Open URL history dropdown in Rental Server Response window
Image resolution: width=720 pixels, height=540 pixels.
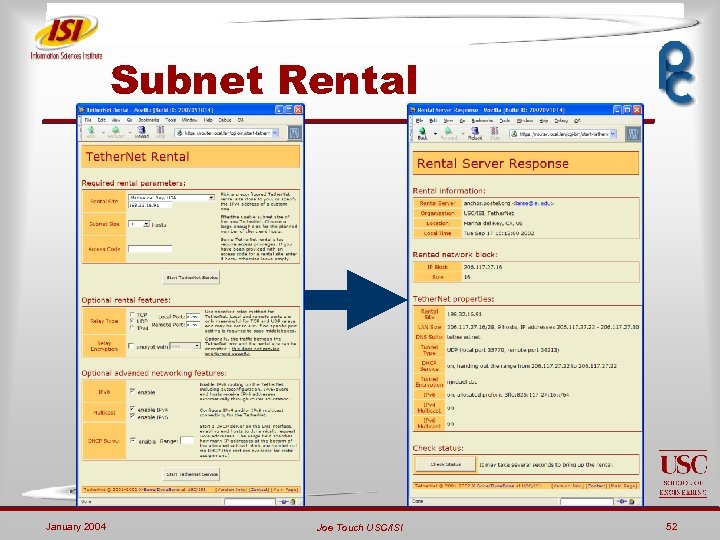tap(613, 134)
